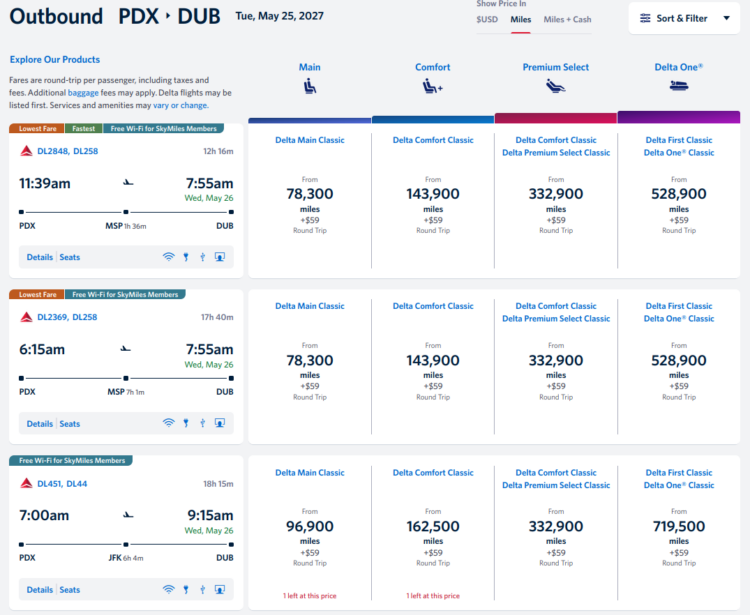The image size is (750, 615).
Task: Open the Delta One column header
Action: point(678,67)
